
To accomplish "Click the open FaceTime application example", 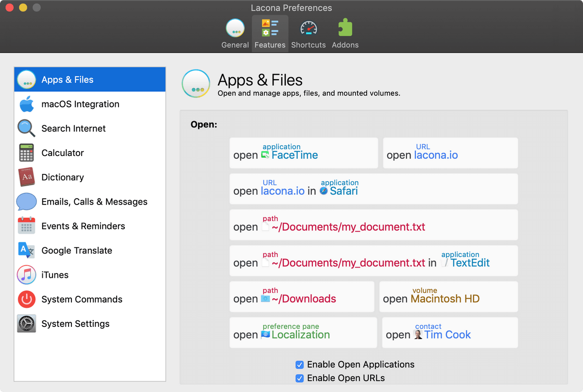I will [x=303, y=153].
